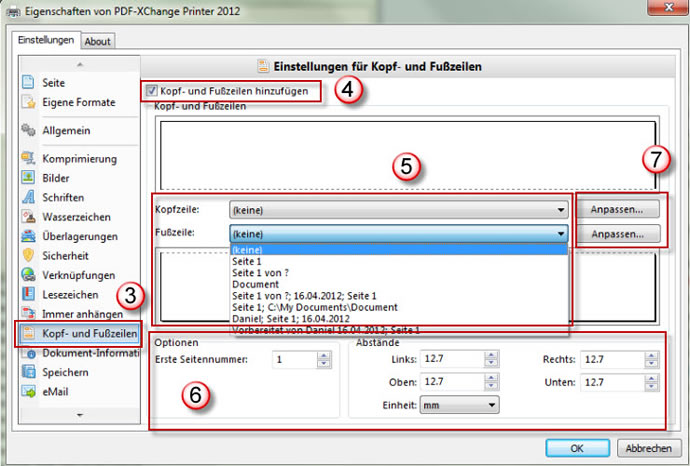Choose 'Seite 1' footer option
The image size is (690, 466).
click(x=399, y=261)
